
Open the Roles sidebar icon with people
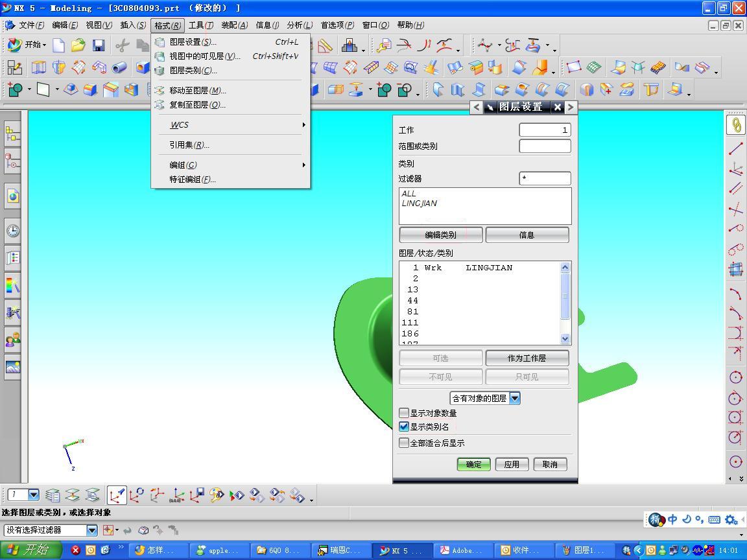click(x=13, y=340)
